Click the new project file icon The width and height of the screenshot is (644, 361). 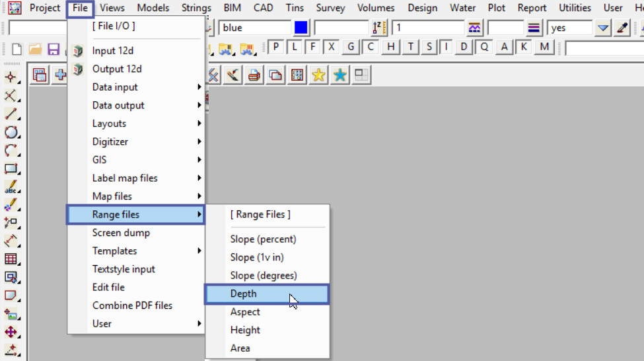tap(17, 50)
